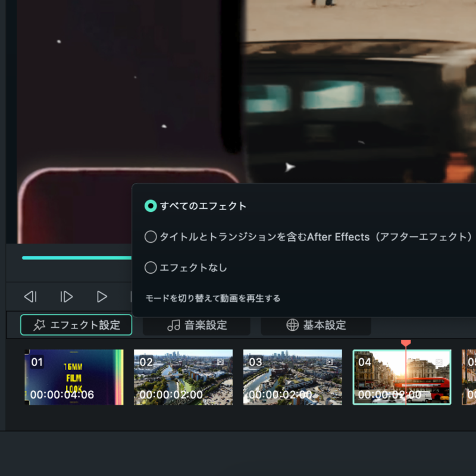Screen dimensions: 476x476
Task: Click the 00:00:02:00 duration on clip 03
Action: click(x=280, y=394)
